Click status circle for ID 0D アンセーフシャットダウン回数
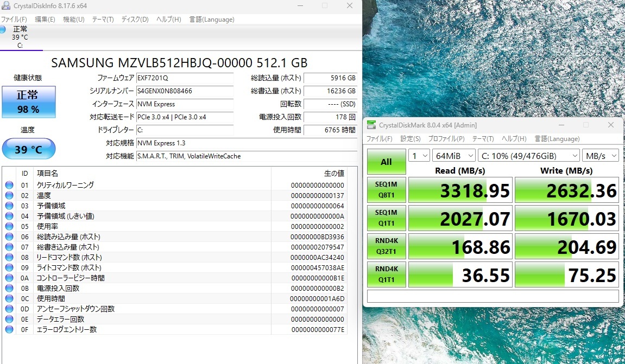This screenshot has height=364, width=625. (x=9, y=309)
